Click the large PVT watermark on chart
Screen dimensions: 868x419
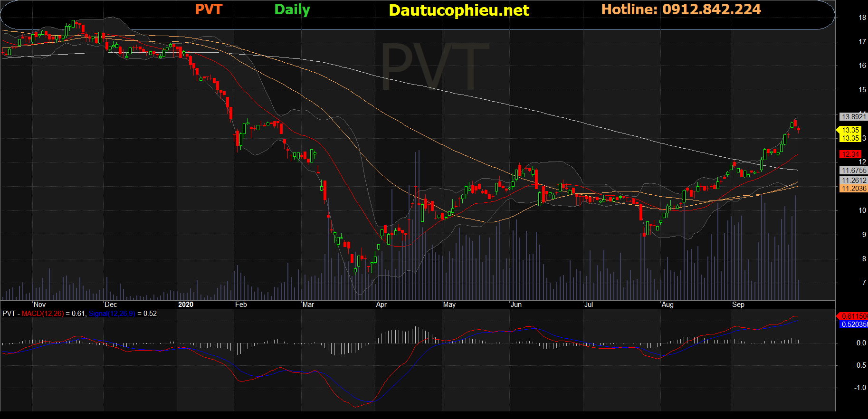434,67
